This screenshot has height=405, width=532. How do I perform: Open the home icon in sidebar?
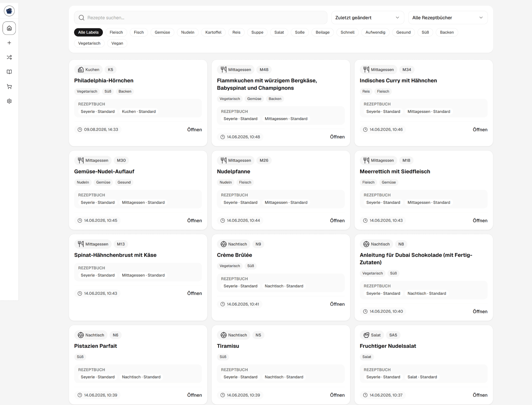(9, 28)
